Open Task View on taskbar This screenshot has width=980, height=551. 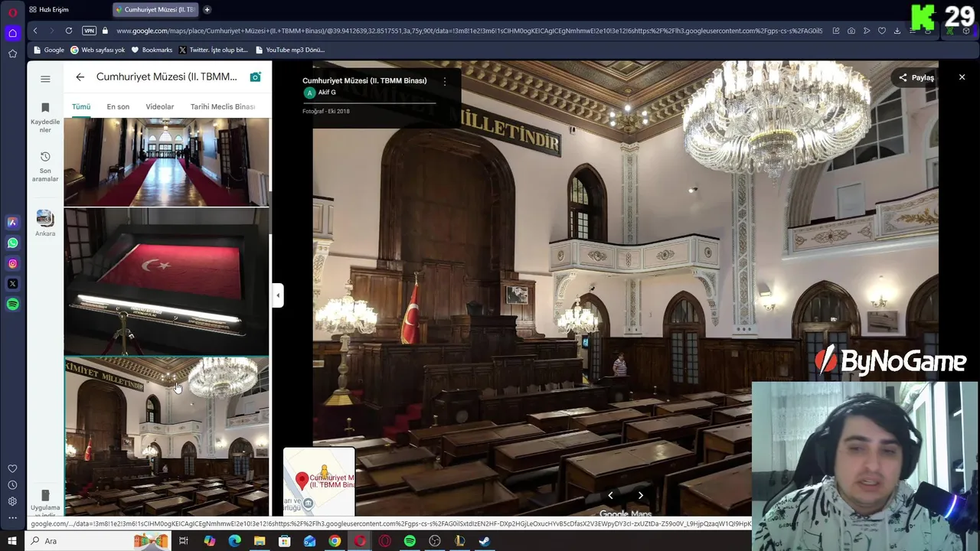[184, 541]
